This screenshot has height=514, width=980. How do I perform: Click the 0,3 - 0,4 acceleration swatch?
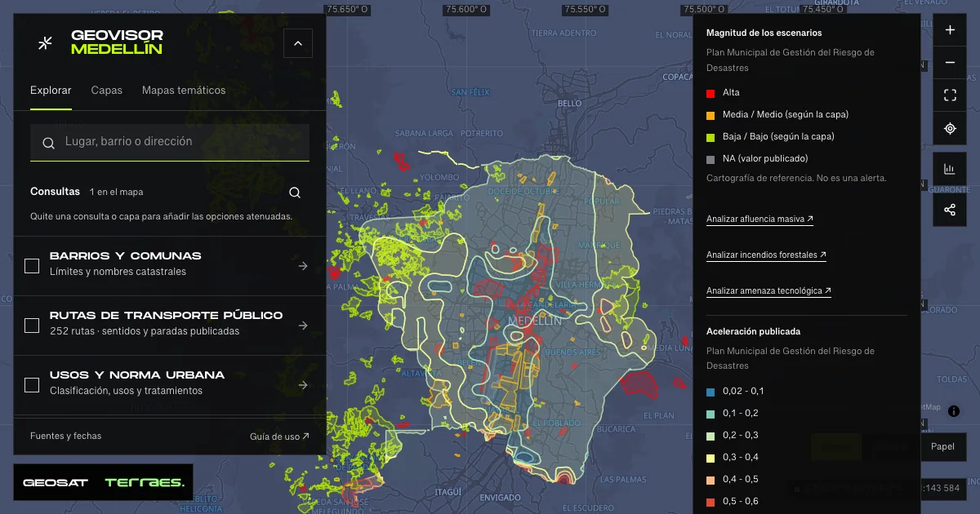tap(710, 458)
